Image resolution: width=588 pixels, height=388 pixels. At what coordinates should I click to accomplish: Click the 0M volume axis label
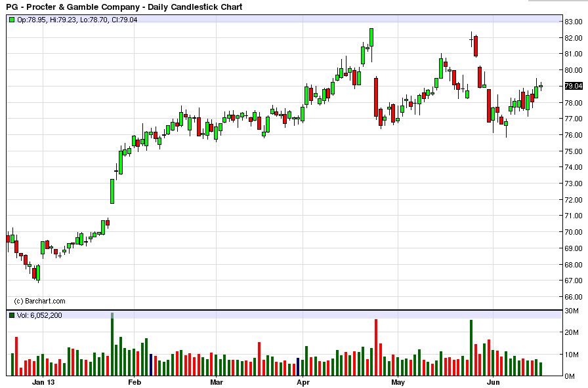pos(570,376)
